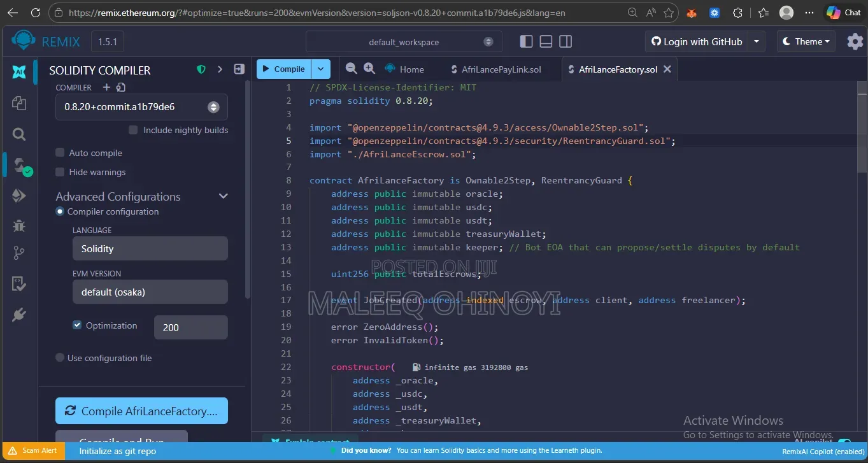This screenshot has height=463, width=868.
Task: Open the Plugin manager plug icon
Action: (19, 315)
